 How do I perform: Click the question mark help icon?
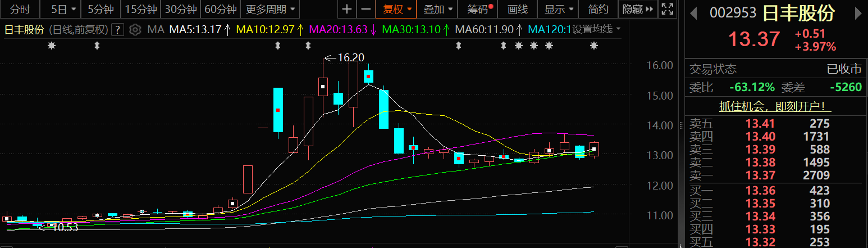(117, 30)
